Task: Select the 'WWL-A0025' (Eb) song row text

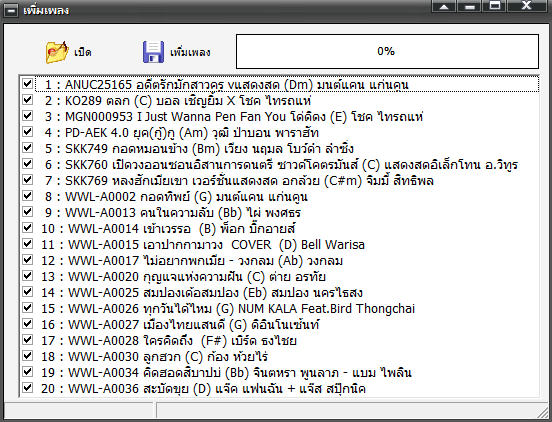Action: click(x=202, y=293)
